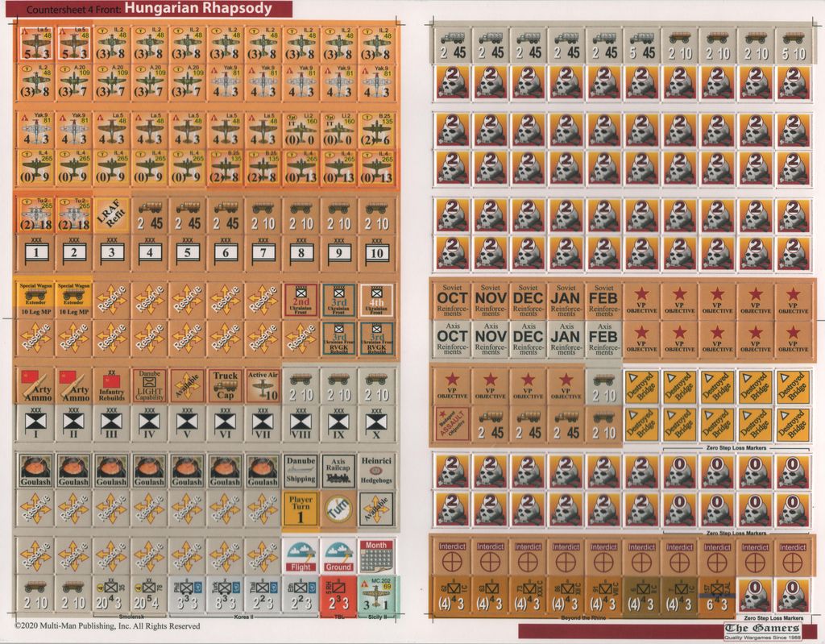The height and width of the screenshot is (644, 825).
Task: Select the Heinrici Hedgehogs counter
Action: (377, 470)
